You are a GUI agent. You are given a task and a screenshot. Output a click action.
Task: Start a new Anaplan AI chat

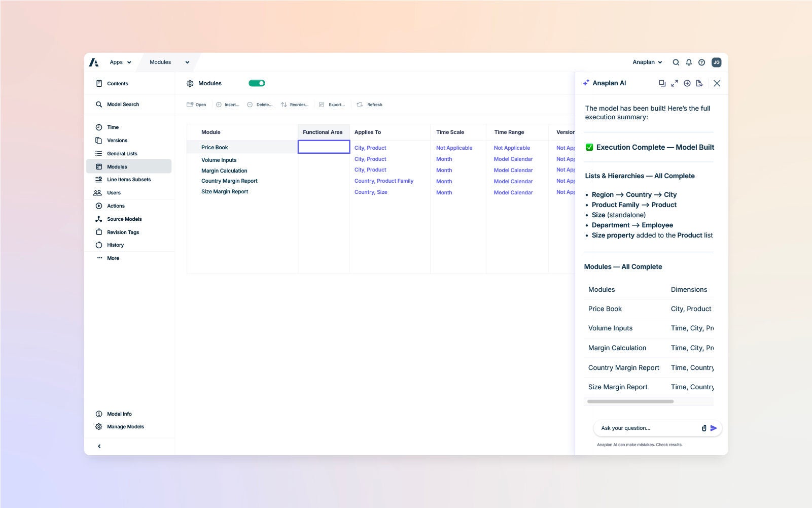click(687, 83)
